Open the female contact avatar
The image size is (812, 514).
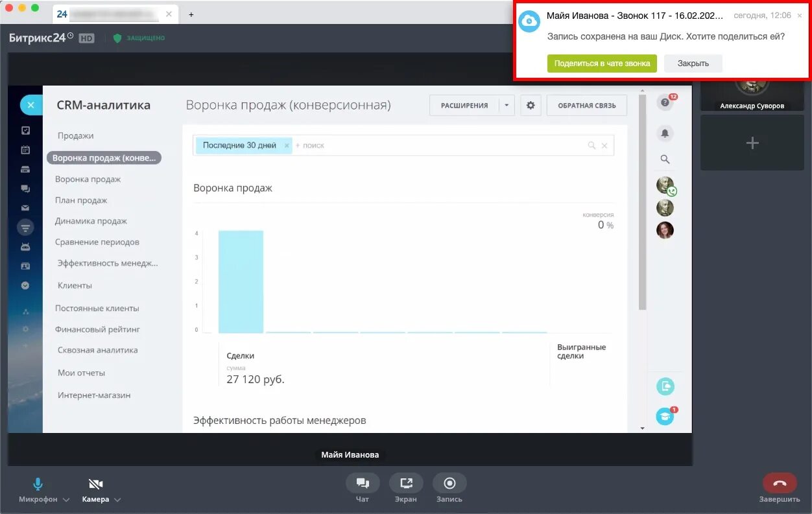pos(665,230)
